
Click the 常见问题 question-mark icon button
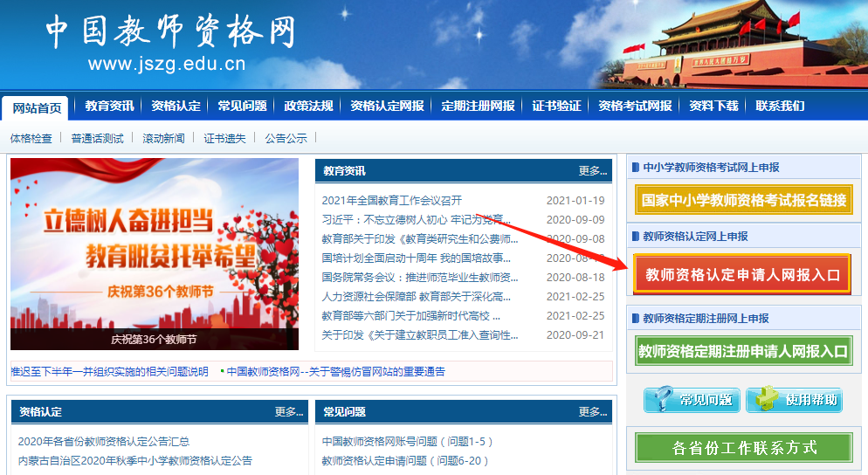[x=692, y=400]
